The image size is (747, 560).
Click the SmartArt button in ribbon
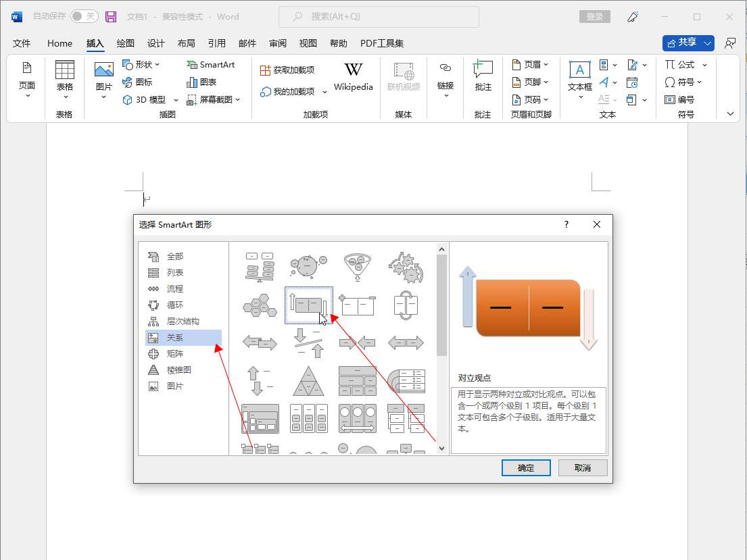(x=210, y=65)
